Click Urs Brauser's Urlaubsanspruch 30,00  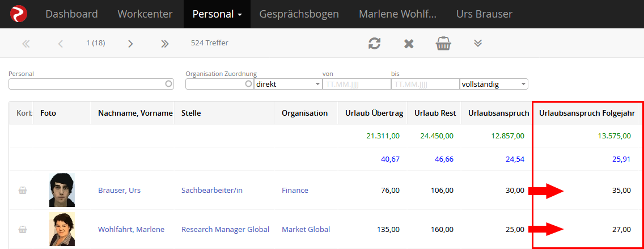[x=515, y=190]
